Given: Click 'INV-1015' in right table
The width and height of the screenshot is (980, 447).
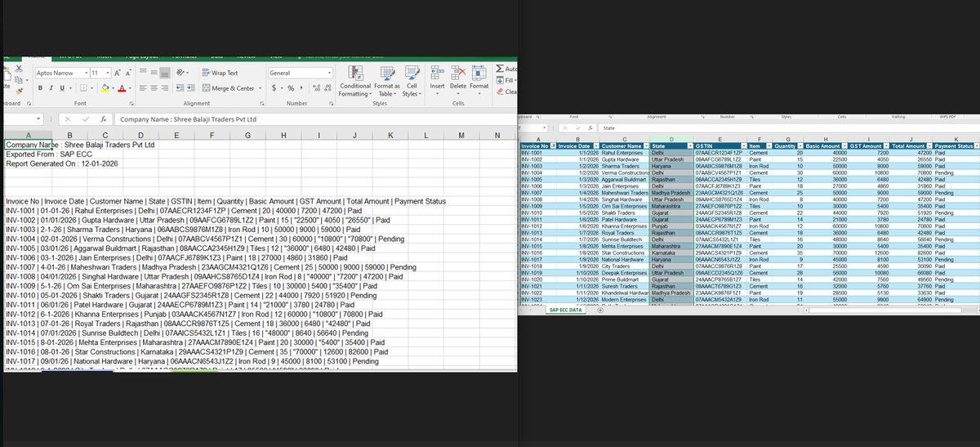Looking at the screenshot, I should [x=531, y=245].
